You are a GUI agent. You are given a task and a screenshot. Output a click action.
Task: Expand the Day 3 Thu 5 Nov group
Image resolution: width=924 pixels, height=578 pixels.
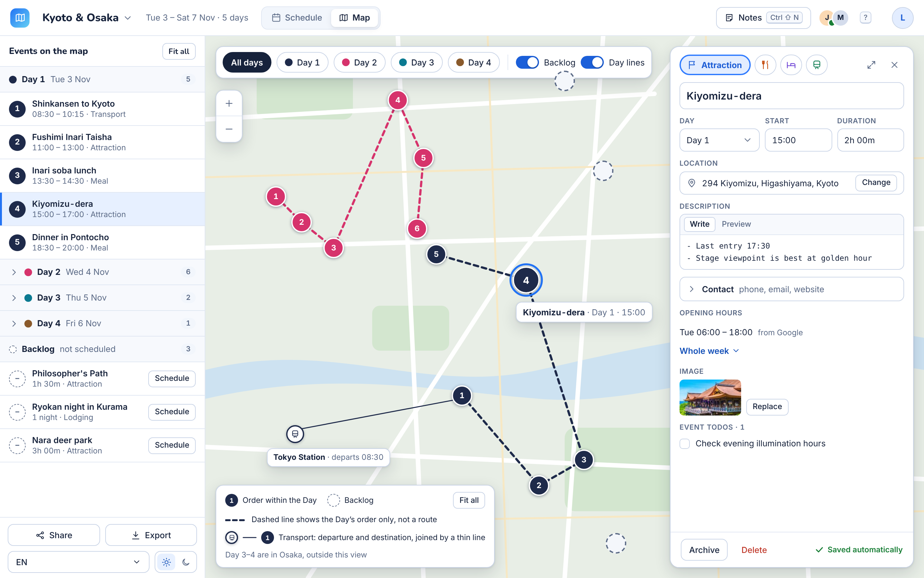click(x=102, y=297)
